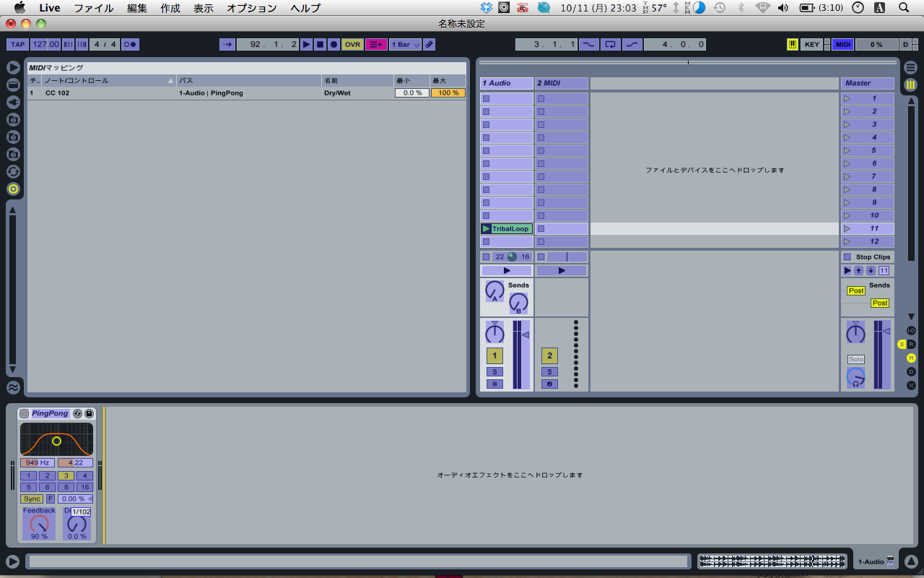Open the Hot-Swap browser
This screenshot has width=924, height=578.
point(13,171)
